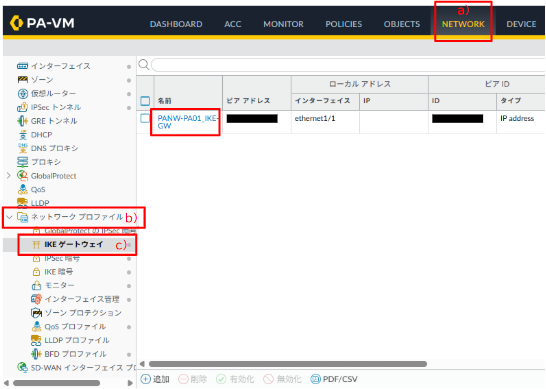Image resolution: width=546 pixels, height=389 pixels.
Task: Click the DHCP sidebar icon
Action: pos(23,135)
